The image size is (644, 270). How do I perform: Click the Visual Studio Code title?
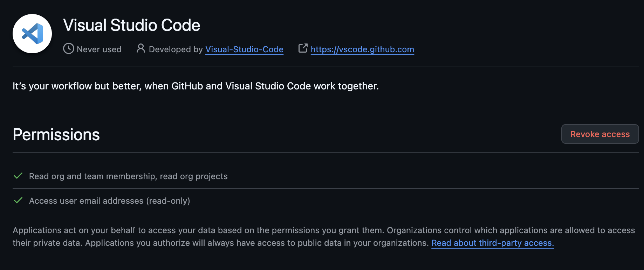pos(131,25)
